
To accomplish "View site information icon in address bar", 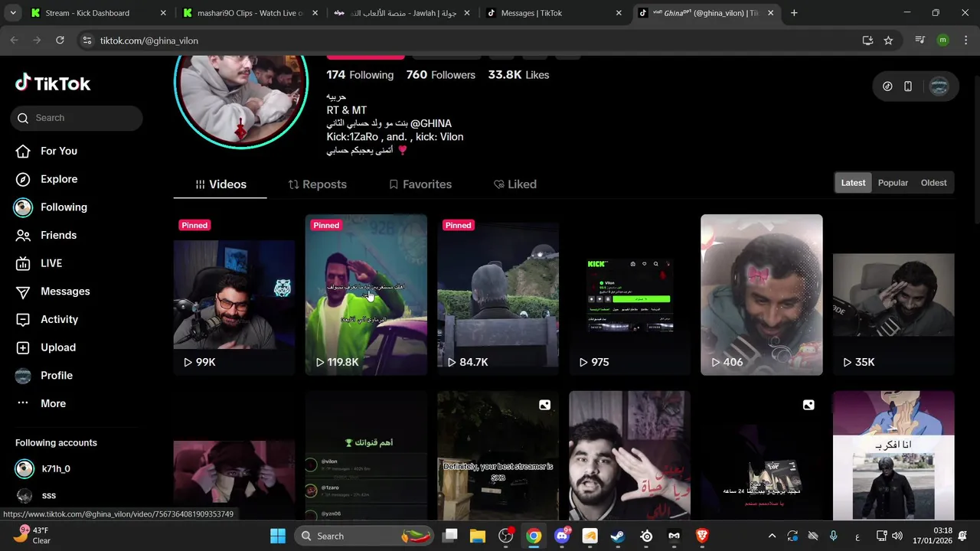I will pos(87,41).
